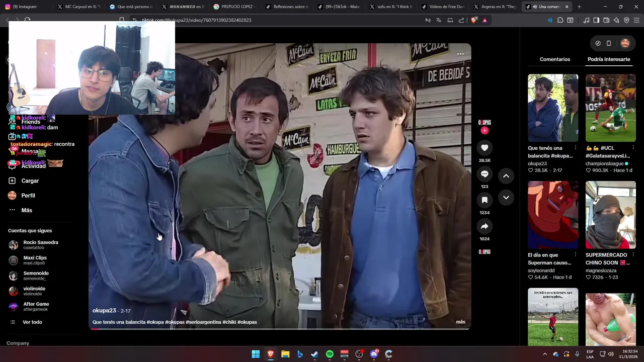Expand the caption with más
The width and height of the screenshot is (644, 362).
[x=460, y=322]
